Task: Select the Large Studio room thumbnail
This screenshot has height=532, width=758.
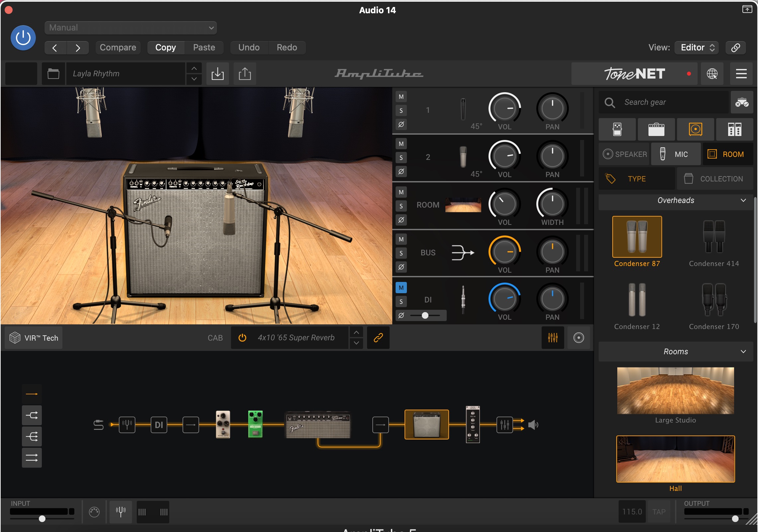Action: click(x=675, y=391)
